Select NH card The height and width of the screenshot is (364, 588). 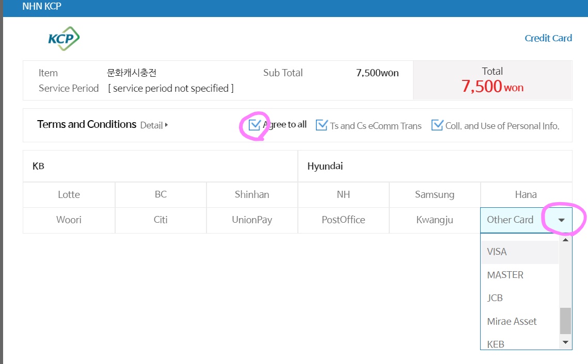343,195
